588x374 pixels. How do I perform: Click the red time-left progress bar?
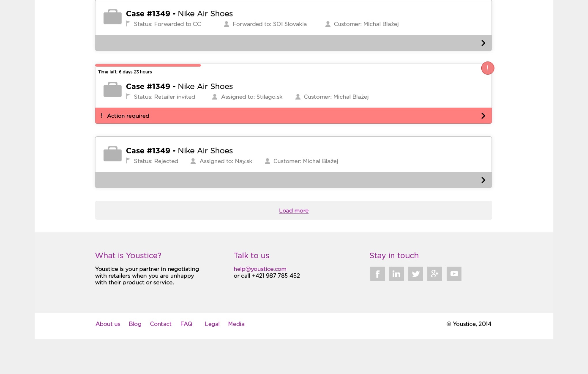pyautogui.click(x=148, y=65)
